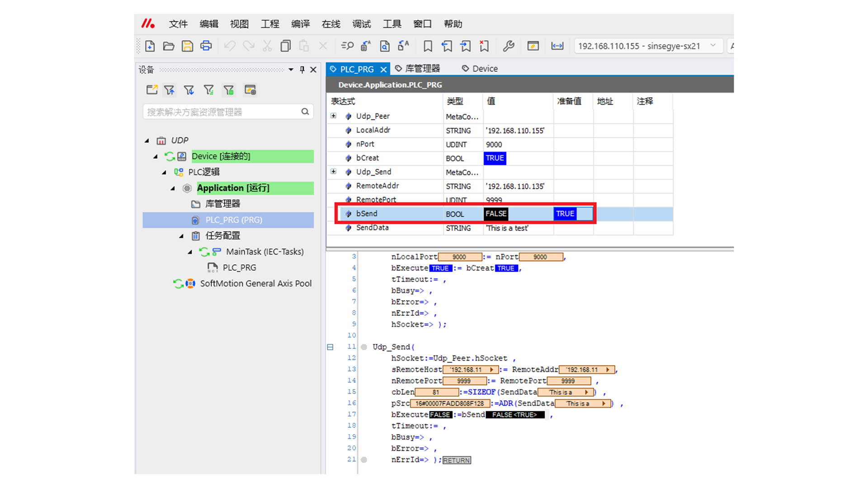Expand the Udp_Peer variable row
The width and height of the screenshot is (868, 488).
(334, 116)
